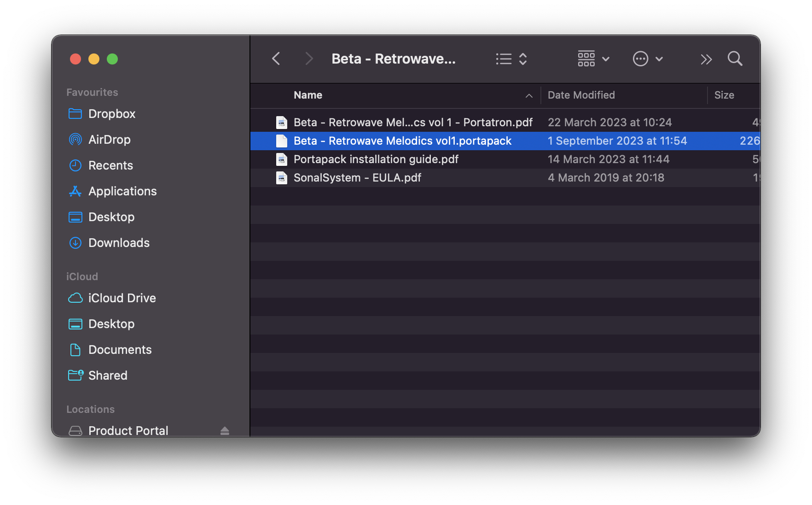The width and height of the screenshot is (812, 505).
Task: Open the AirDrop sidebar item
Action: [109, 140]
